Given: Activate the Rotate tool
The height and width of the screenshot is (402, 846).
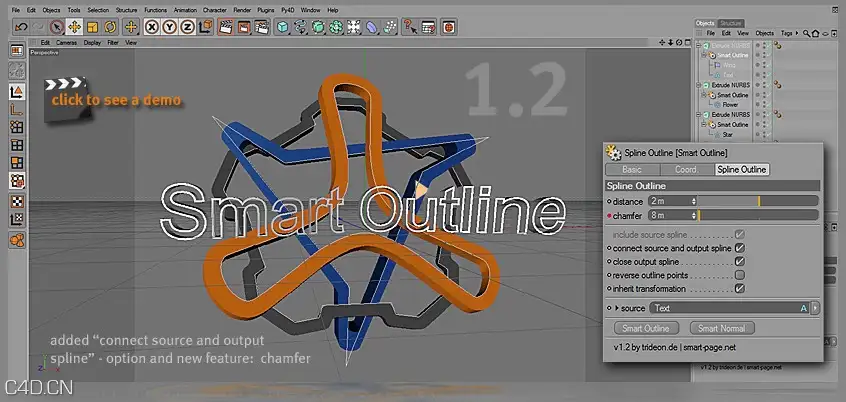Looking at the screenshot, I should tap(110, 26).
